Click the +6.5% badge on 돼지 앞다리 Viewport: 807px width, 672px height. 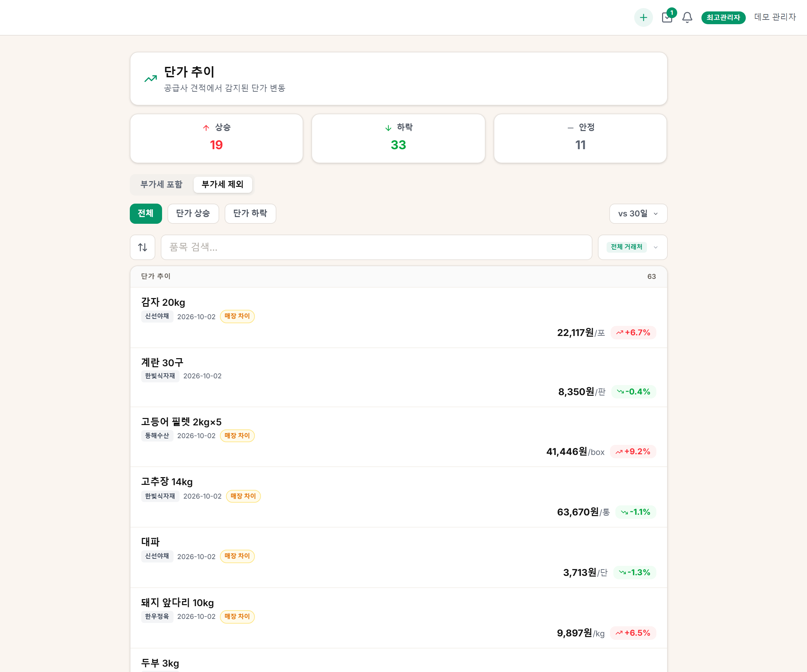(633, 633)
